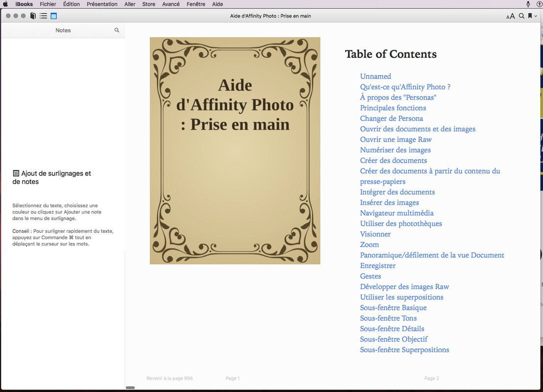
Task: Open the library books icon
Action: 33,16
